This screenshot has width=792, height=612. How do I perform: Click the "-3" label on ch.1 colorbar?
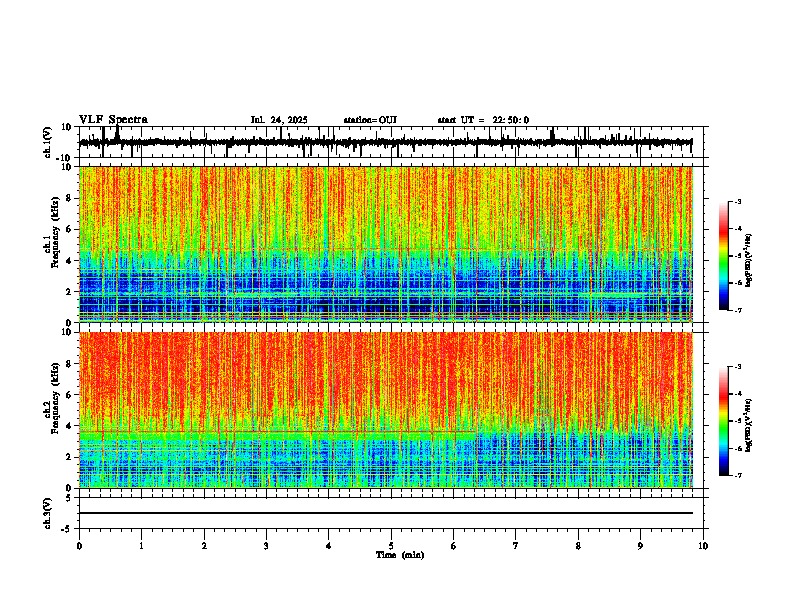(x=738, y=201)
